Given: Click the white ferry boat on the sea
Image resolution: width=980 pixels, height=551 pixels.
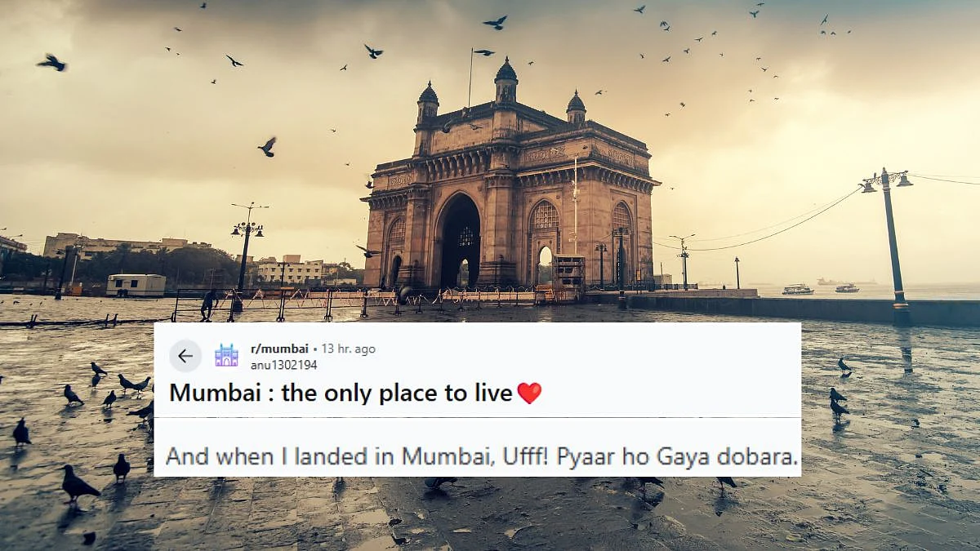Looking at the screenshot, I should tap(798, 289).
